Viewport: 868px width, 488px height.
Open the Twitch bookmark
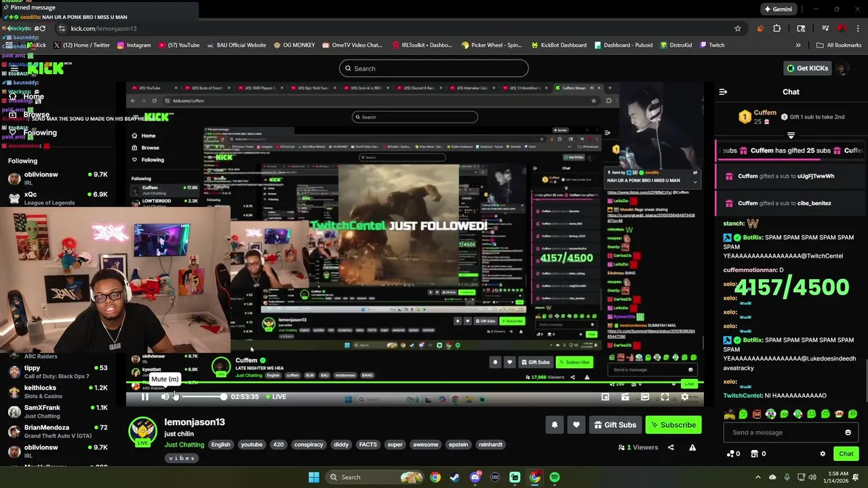(711, 45)
